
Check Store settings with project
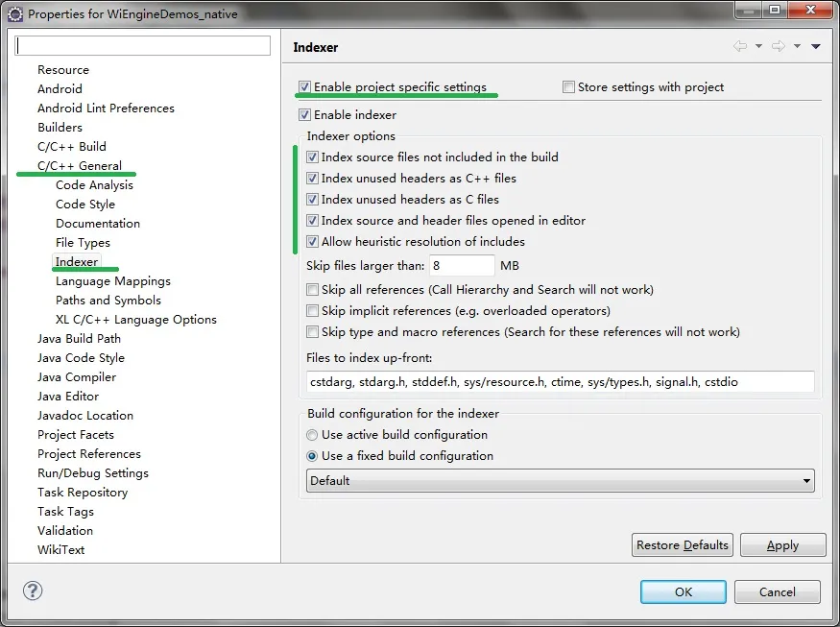click(568, 86)
